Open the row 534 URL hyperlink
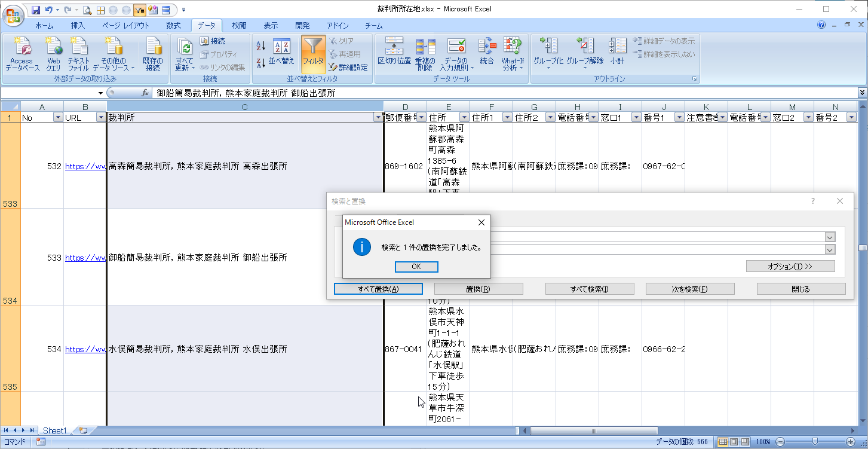The image size is (868, 449). pyautogui.click(x=85, y=349)
